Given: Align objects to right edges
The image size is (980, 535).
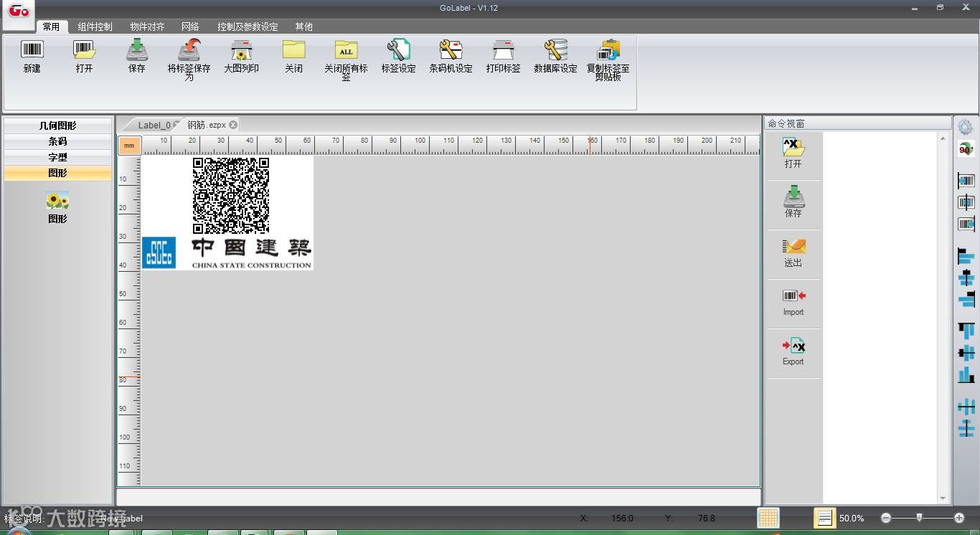Looking at the screenshot, I should 966,300.
